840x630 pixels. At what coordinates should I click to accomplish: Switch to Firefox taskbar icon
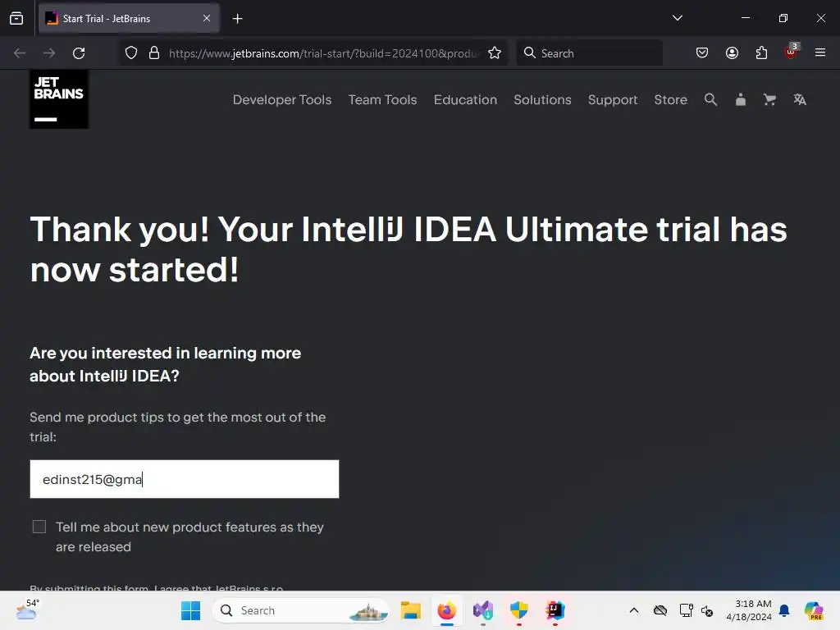(x=447, y=610)
